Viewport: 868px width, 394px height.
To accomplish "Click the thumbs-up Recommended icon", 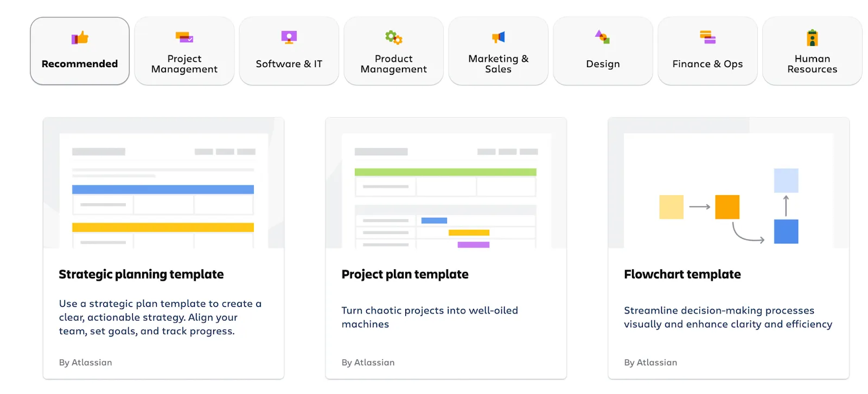I will tap(80, 38).
